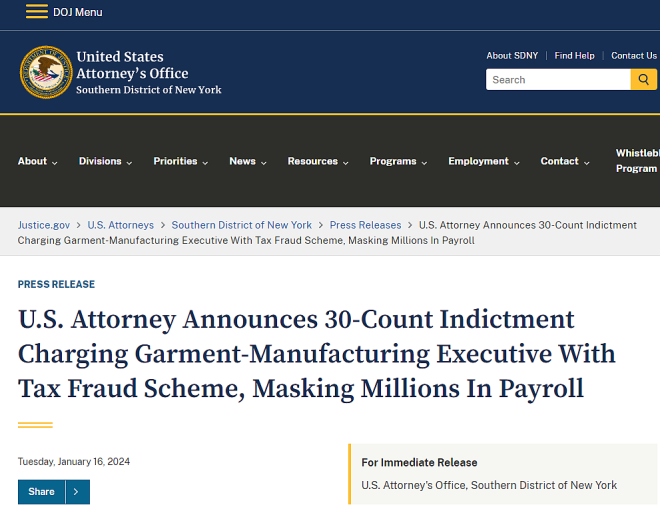The image size is (660, 515).
Task: Click the Contact Us top link
Action: click(634, 56)
